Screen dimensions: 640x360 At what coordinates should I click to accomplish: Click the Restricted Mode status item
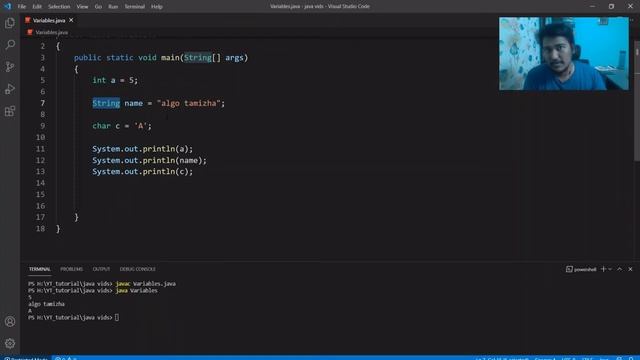(x=26, y=358)
